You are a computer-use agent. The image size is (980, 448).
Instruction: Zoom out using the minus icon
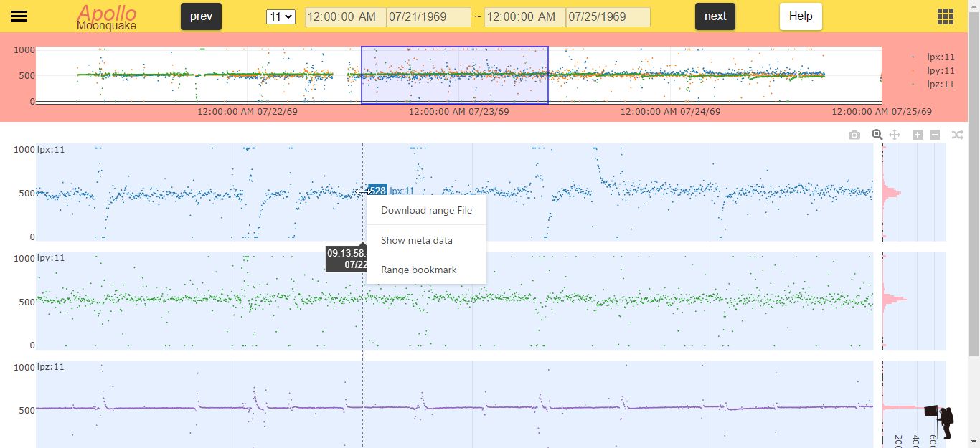click(x=935, y=135)
